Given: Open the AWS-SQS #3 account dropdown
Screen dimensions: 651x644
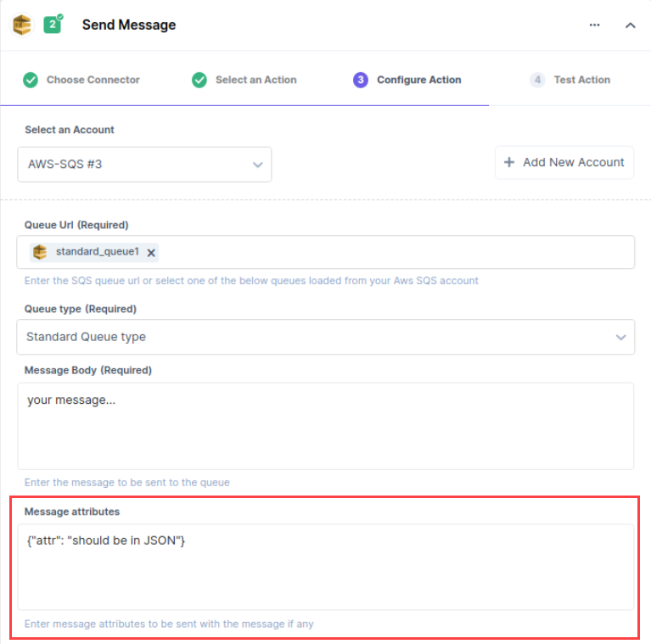Looking at the screenshot, I should [x=144, y=165].
